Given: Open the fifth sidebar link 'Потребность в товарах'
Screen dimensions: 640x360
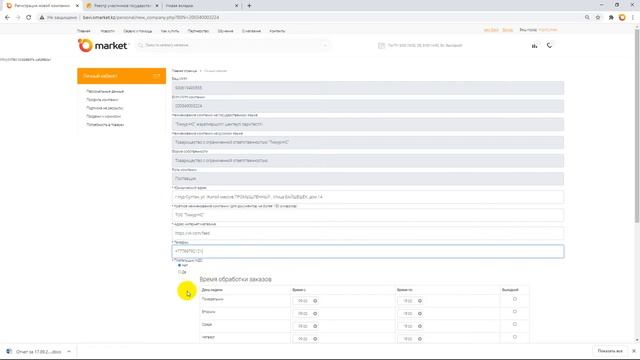Looking at the screenshot, I should point(105,125).
